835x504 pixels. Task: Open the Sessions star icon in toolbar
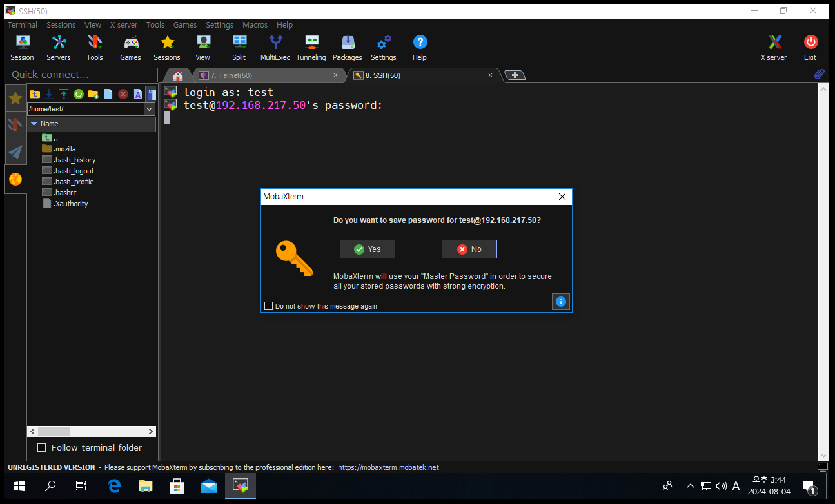[167, 48]
